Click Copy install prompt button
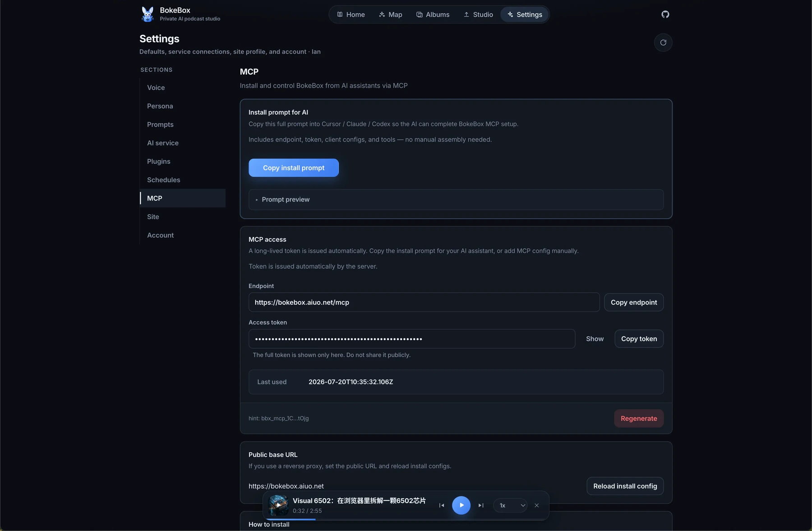The height and width of the screenshot is (531, 812). click(294, 168)
